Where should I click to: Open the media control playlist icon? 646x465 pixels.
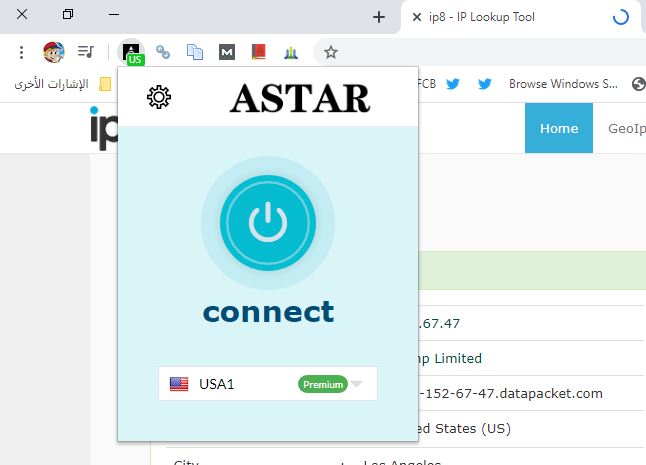(86, 52)
